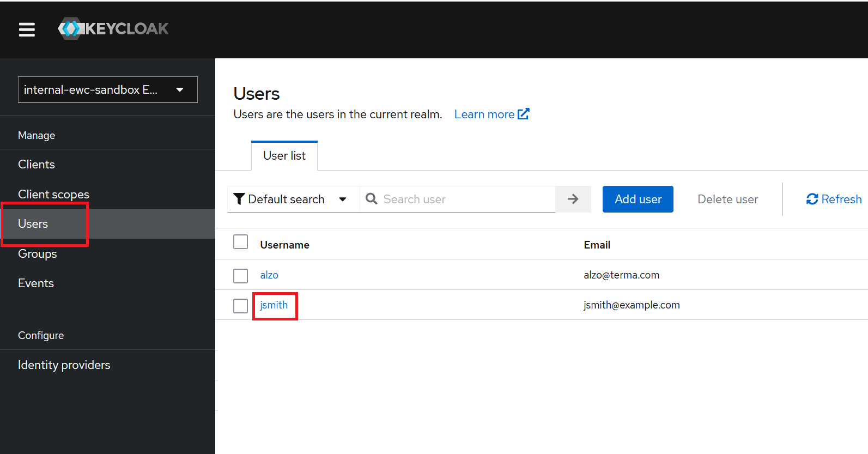
Task: Expand the Default search filter dropdown
Action: (x=294, y=199)
